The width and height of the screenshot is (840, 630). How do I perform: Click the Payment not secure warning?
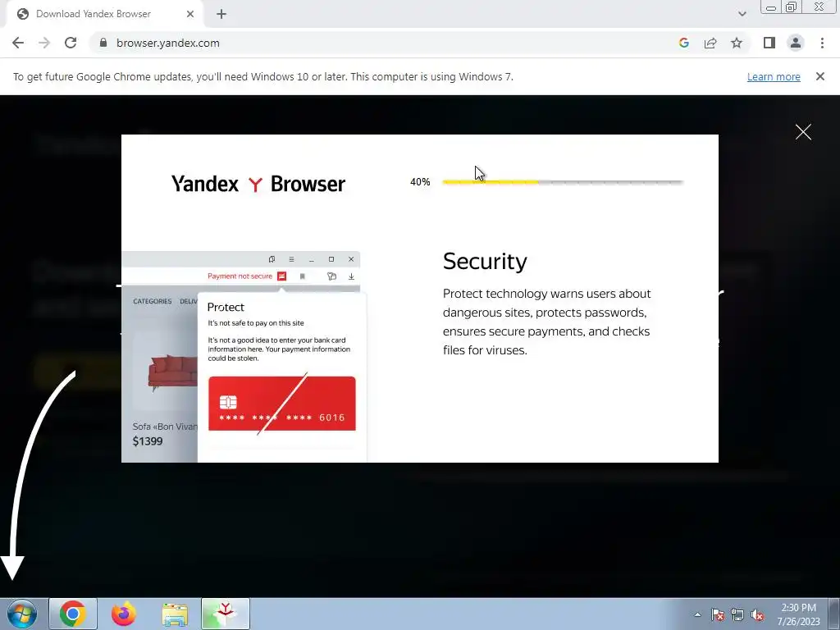pos(240,276)
